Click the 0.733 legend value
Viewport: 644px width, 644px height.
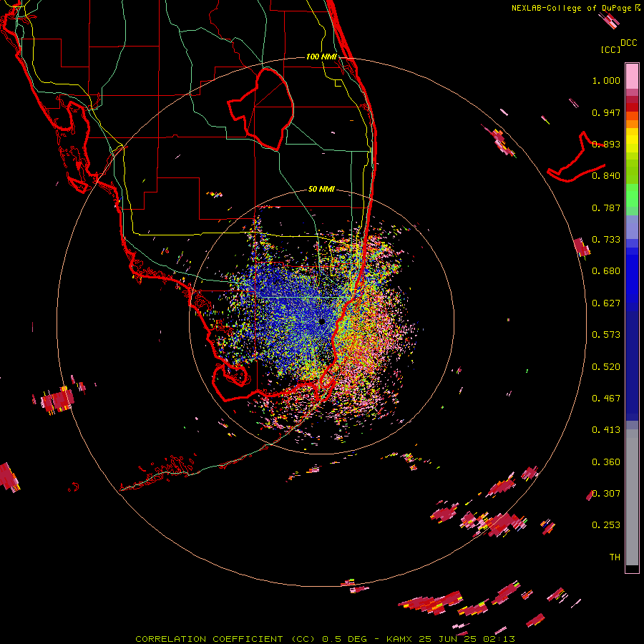point(606,240)
